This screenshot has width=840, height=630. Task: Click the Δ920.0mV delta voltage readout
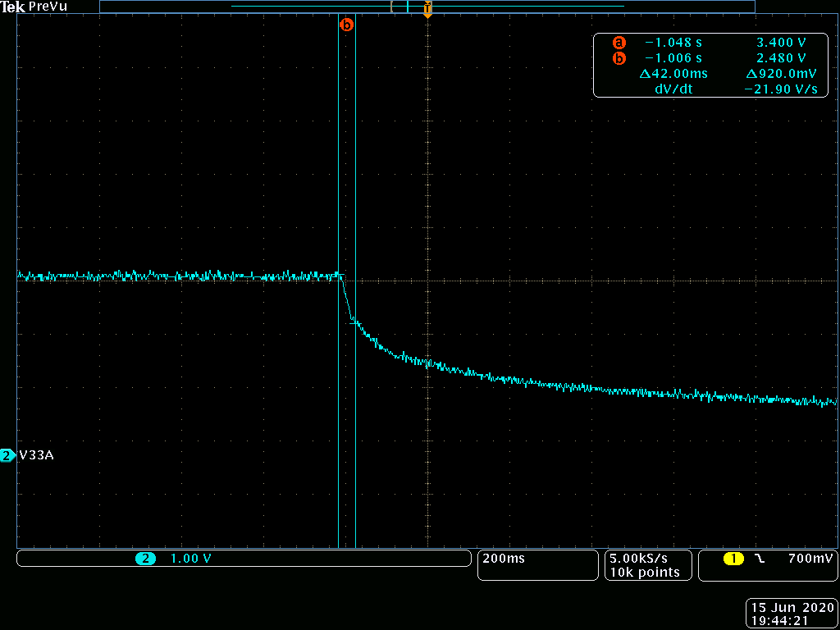tap(781, 73)
